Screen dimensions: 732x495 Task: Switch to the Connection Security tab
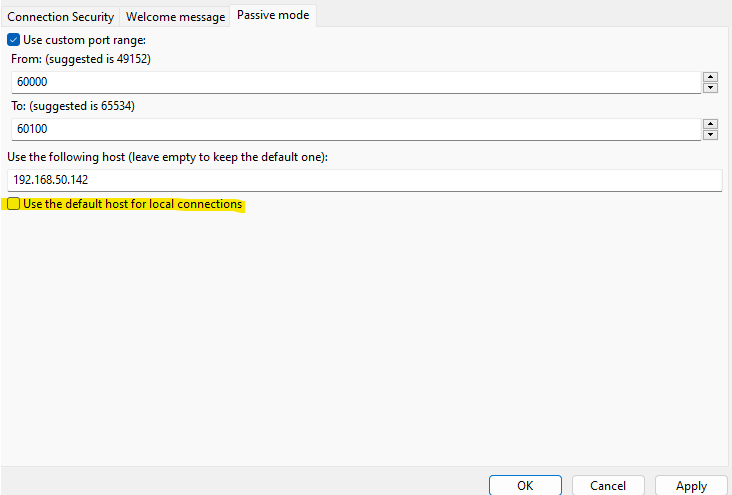61,17
